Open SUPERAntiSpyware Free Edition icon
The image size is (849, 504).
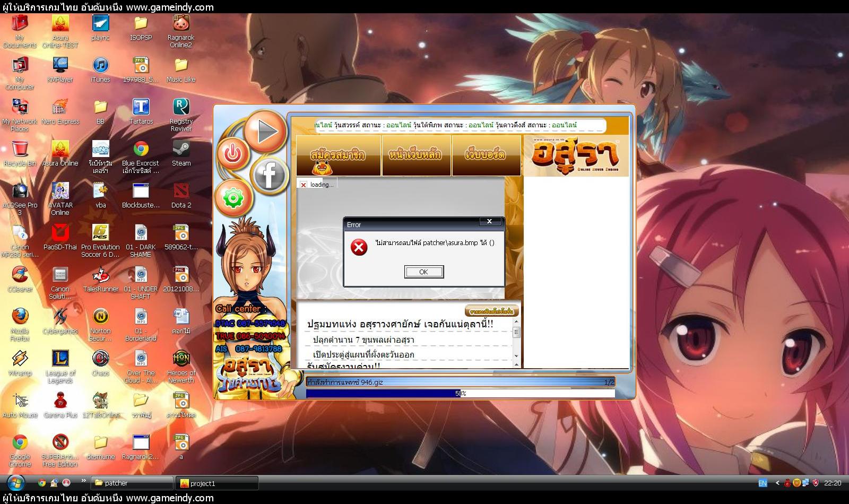pyautogui.click(x=60, y=451)
